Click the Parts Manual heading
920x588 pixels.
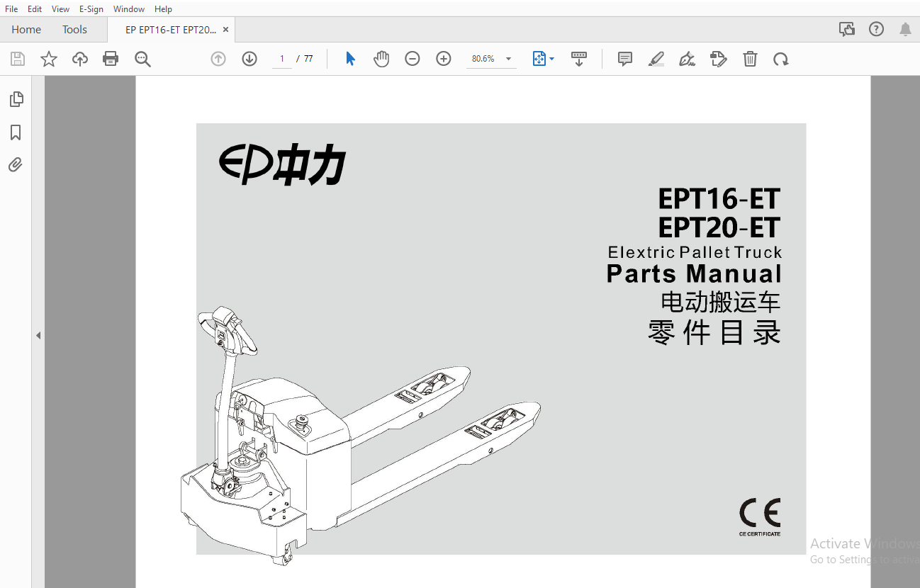(x=694, y=274)
